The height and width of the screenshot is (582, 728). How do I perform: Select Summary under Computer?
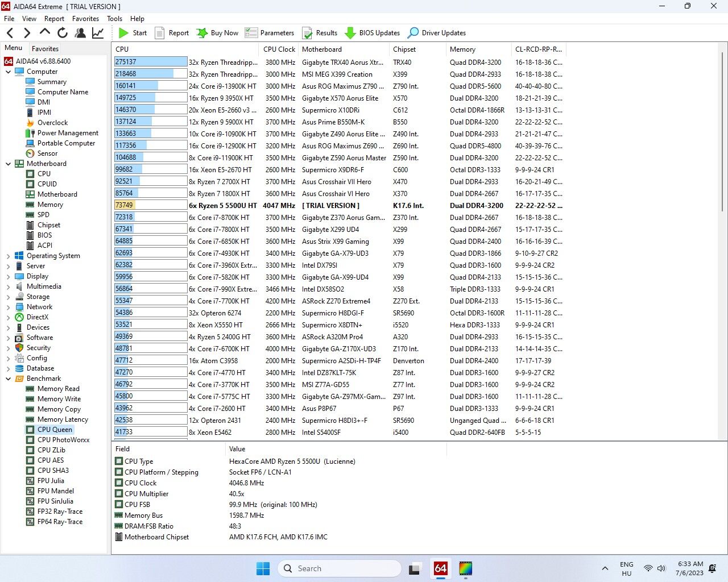tap(52, 82)
